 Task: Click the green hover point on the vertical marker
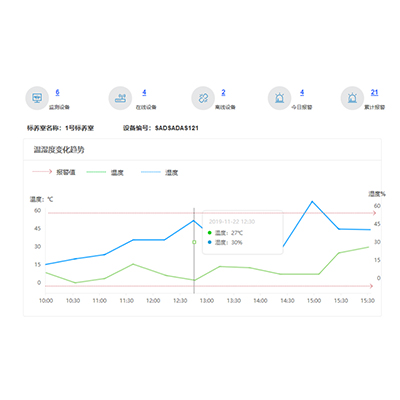click(194, 242)
